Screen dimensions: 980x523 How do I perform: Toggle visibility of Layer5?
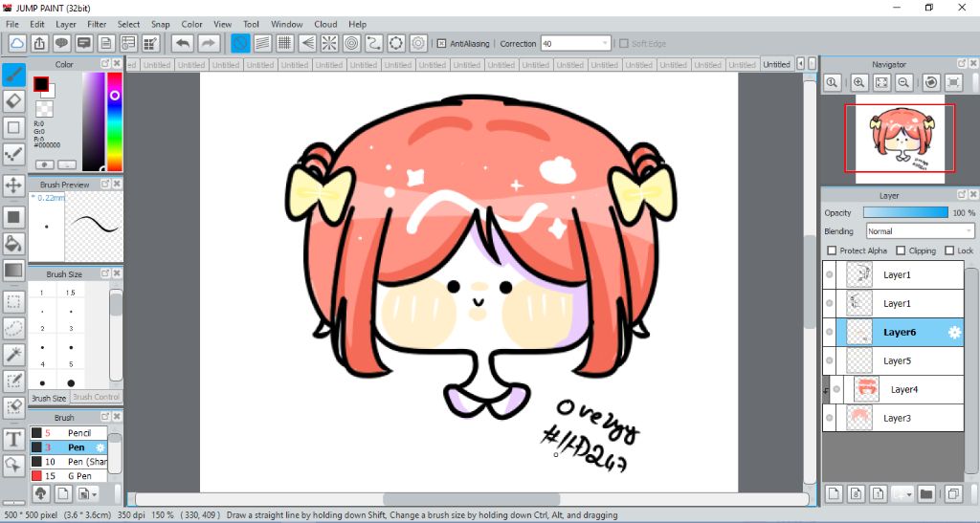click(x=830, y=360)
